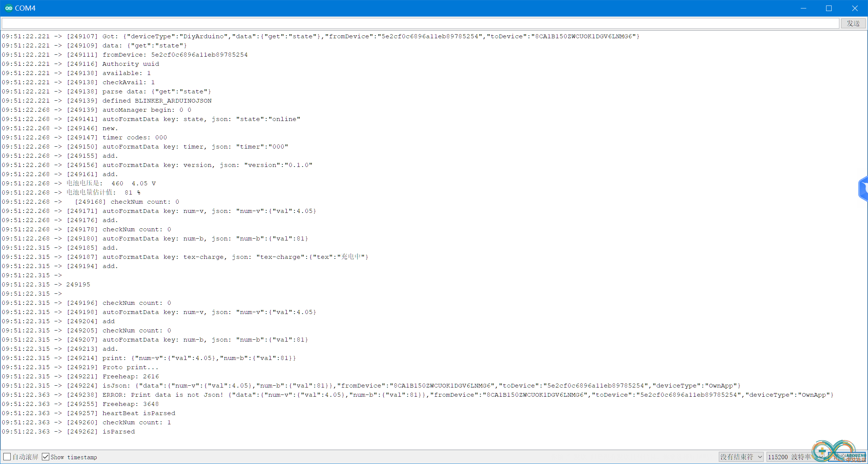
Task: Click the line with "timer":"000" json
Action: pos(145,146)
